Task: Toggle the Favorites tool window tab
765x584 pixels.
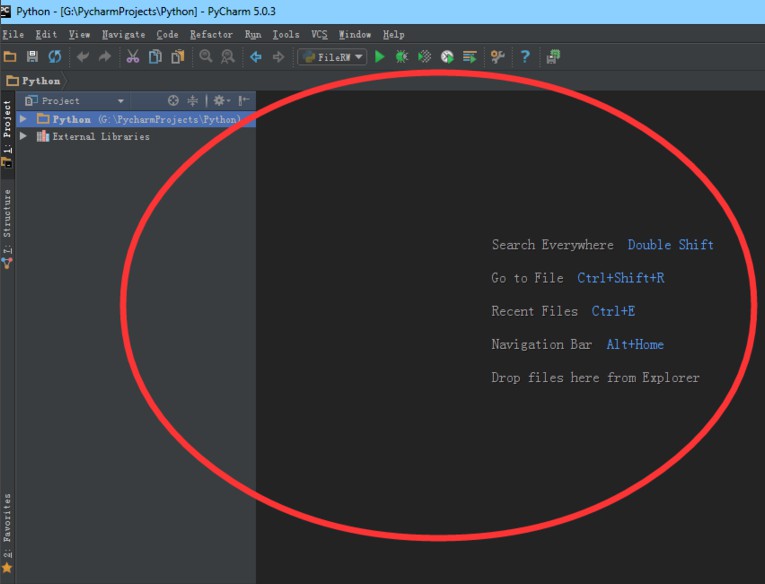Action: [x=8, y=532]
